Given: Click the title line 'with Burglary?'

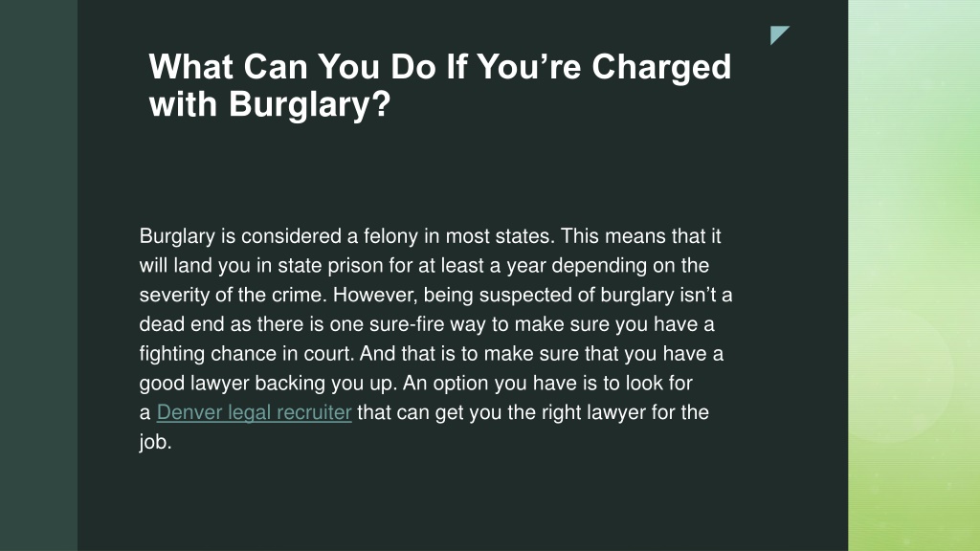Looking at the screenshot, I should pos(269,103).
